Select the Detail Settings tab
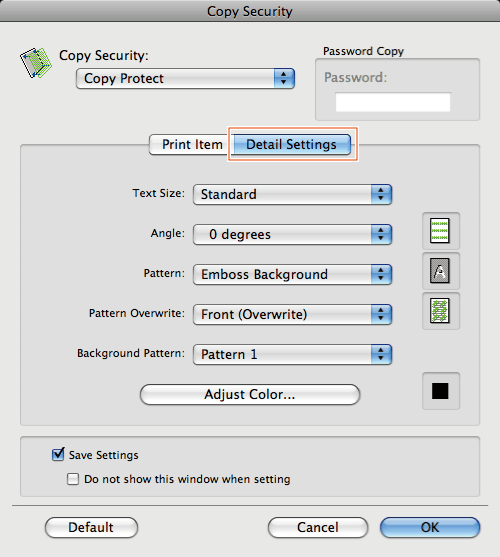The image size is (500, 557). [x=292, y=145]
